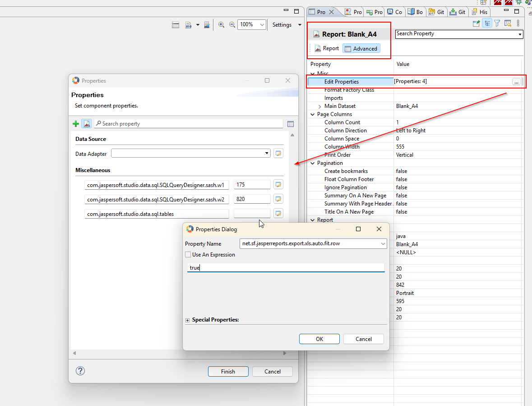This screenshot has height=406, width=532.
Task: Select the Title On A New Page row
Action: pos(414,212)
